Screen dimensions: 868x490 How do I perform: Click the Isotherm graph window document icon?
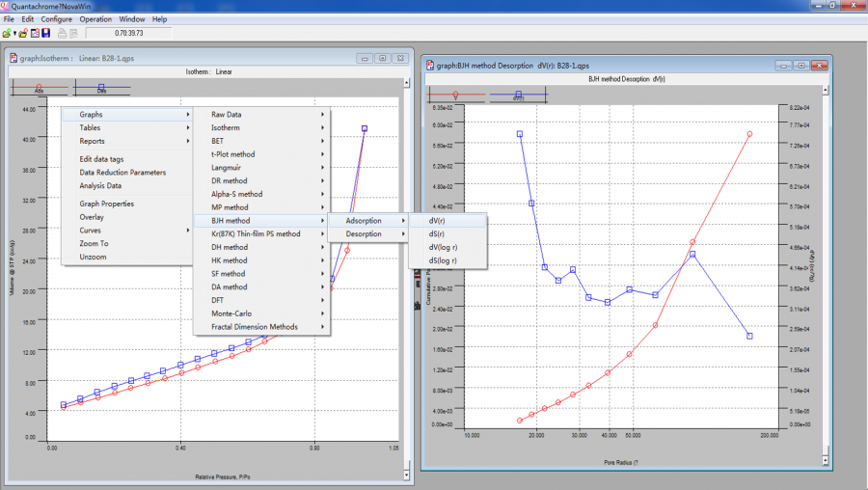click(x=13, y=58)
